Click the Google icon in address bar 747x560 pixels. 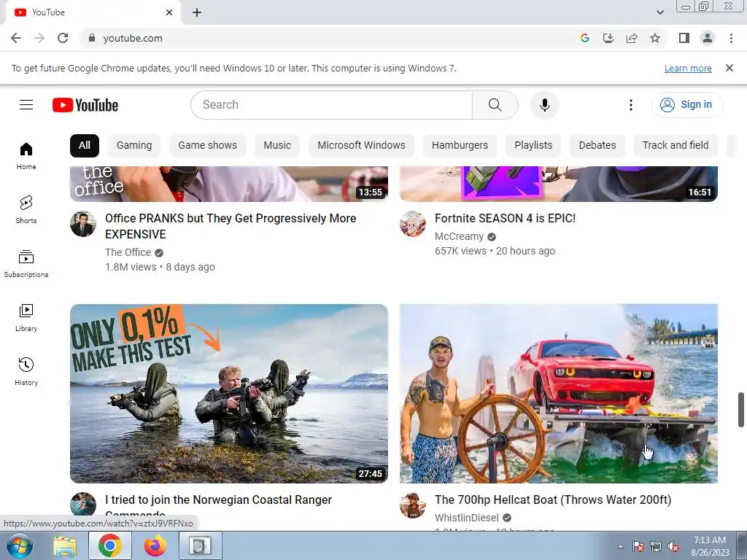coord(584,38)
